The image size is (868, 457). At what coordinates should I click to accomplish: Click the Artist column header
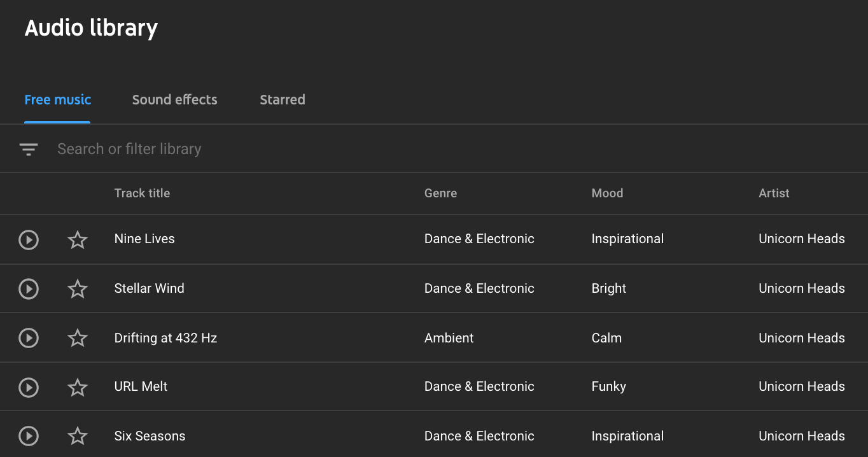(774, 193)
